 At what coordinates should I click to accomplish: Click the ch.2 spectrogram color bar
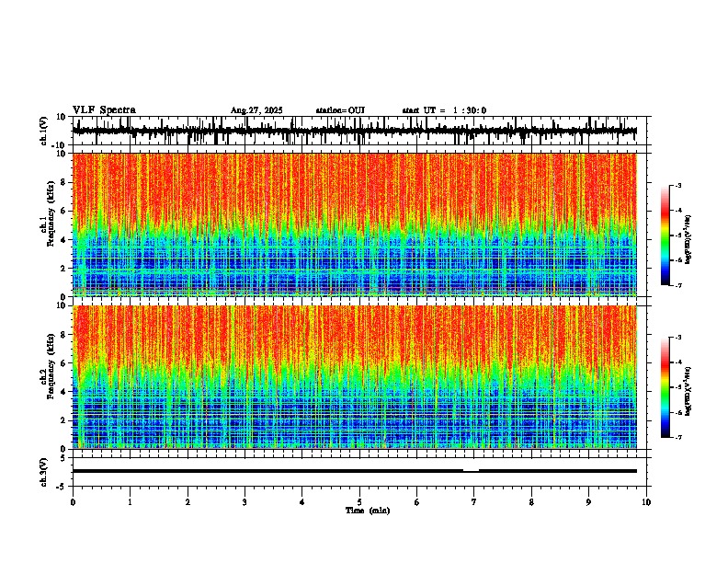665,387
